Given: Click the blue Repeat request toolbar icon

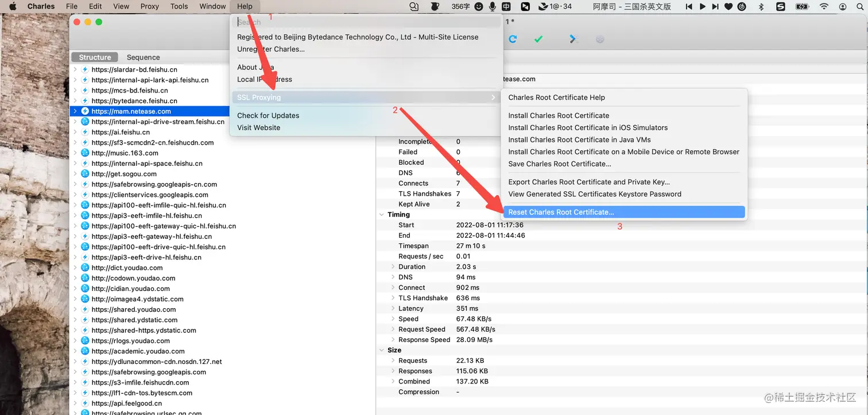Looking at the screenshot, I should (513, 39).
